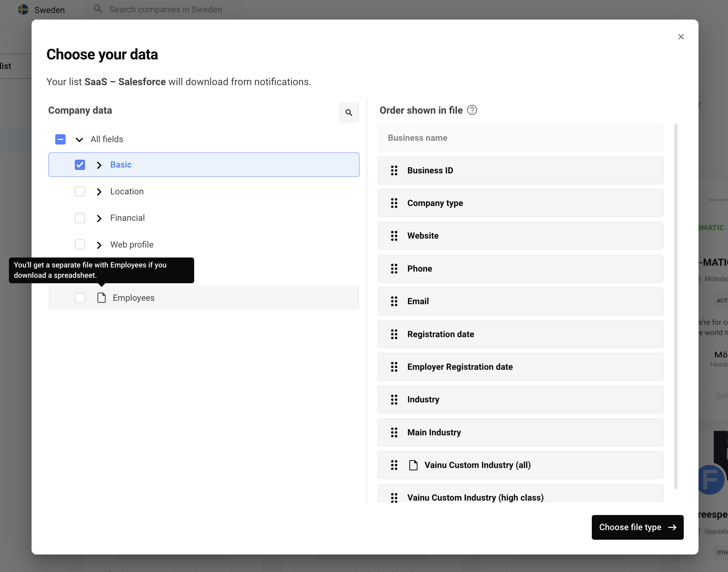Close the Choose your data dialog

point(681,37)
